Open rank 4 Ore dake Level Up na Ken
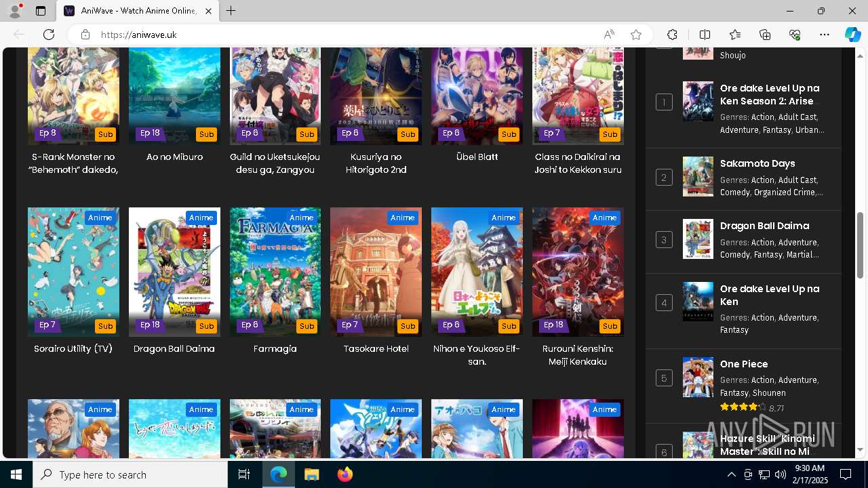Image resolution: width=868 pixels, height=488 pixels. tap(770, 295)
